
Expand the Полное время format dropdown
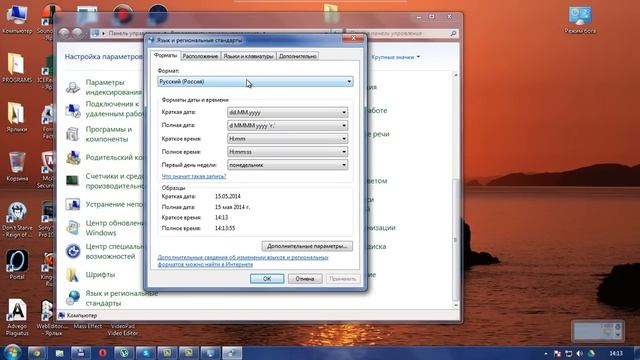287,152
